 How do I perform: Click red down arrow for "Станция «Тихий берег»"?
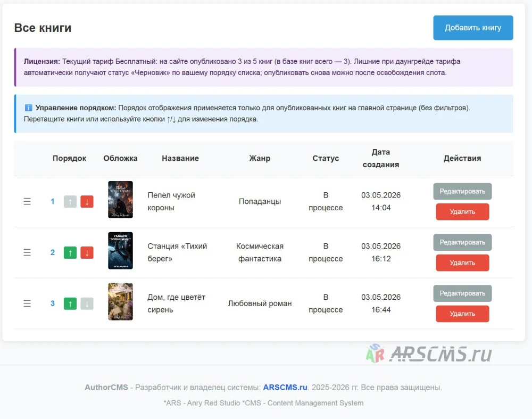point(87,252)
